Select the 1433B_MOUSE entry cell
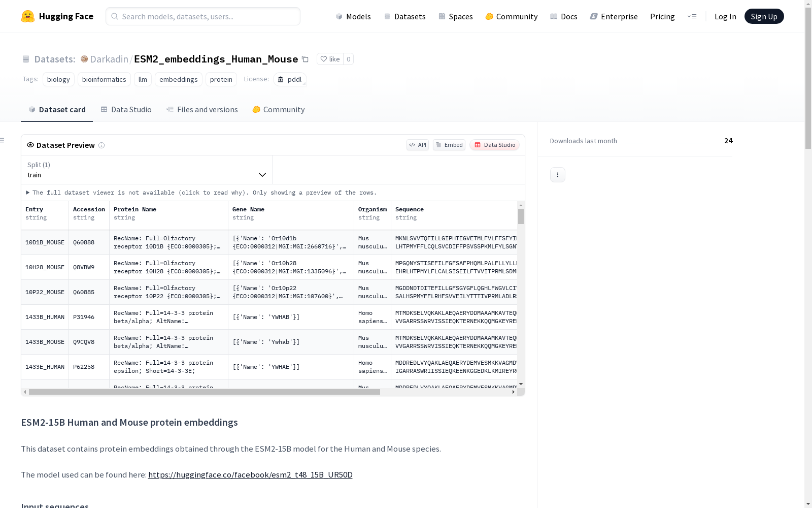The width and height of the screenshot is (812, 508). click(45, 342)
